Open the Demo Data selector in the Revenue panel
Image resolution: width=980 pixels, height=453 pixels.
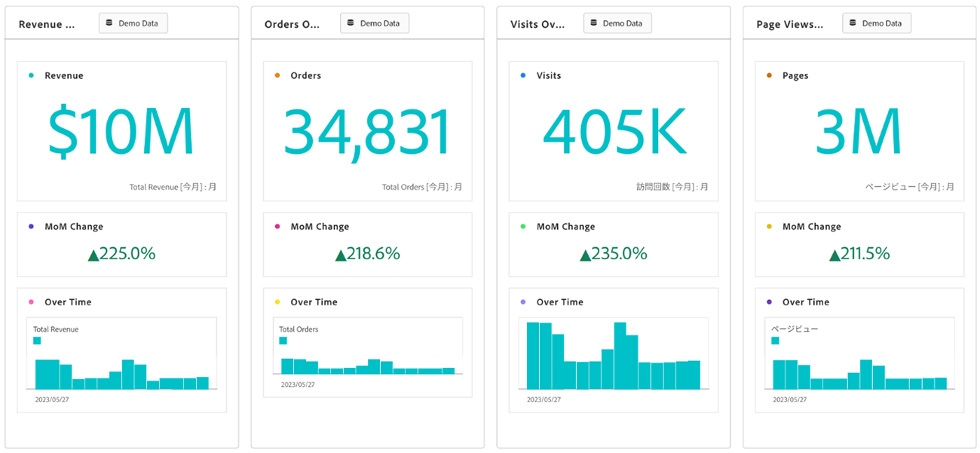(x=133, y=23)
